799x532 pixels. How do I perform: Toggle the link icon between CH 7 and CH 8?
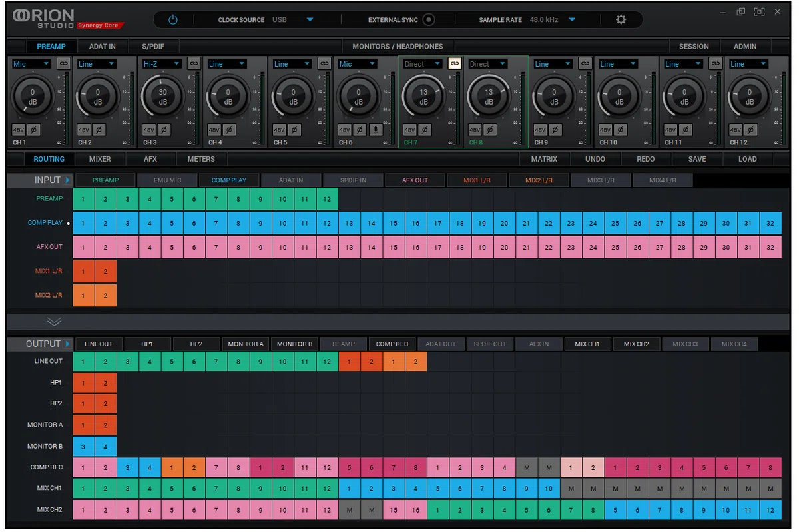pos(455,63)
